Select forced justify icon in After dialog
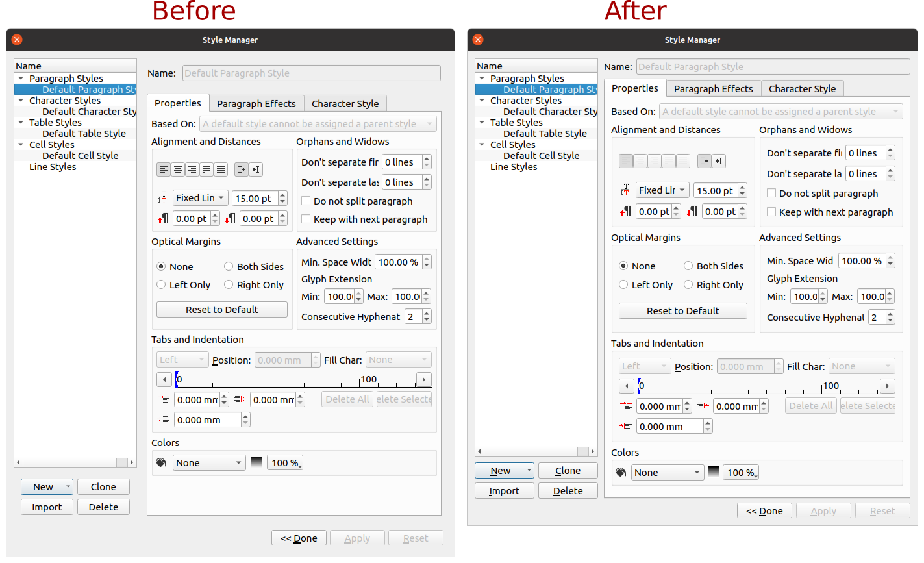This screenshot has width=924, height=563. pyautogui.click(x=683, y=161)
